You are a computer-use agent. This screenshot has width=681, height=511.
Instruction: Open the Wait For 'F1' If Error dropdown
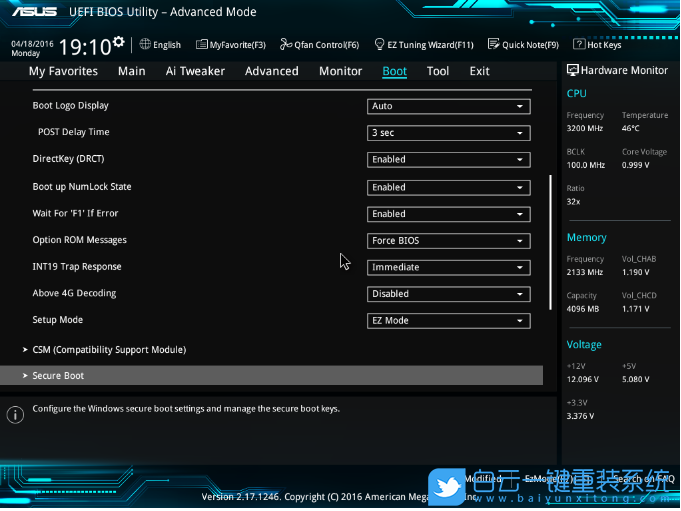(x=448, y=214)
